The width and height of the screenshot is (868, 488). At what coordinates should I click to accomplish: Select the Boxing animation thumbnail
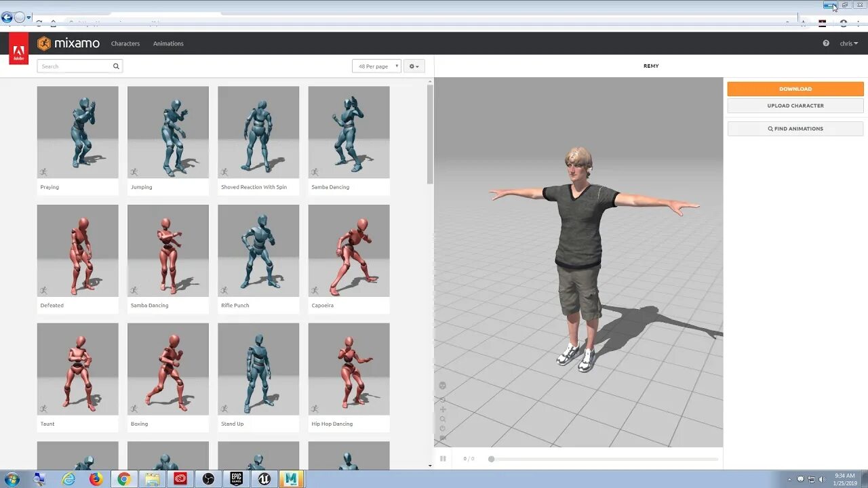coord(168,369)
